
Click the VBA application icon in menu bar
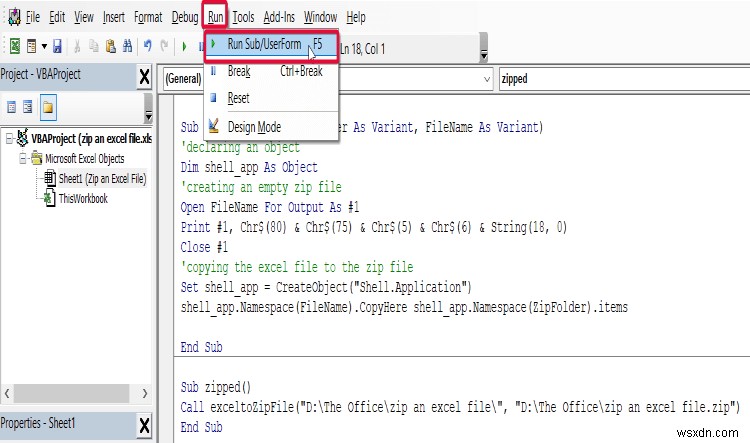click(14, 17)
